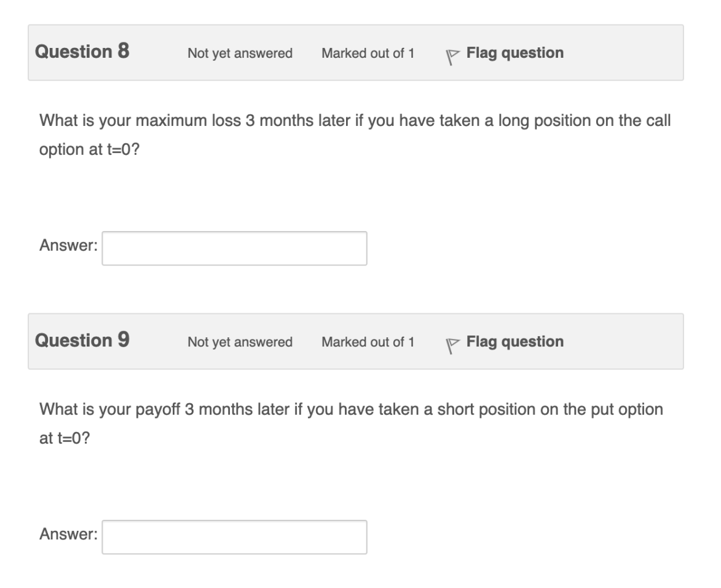The image size is (721, 588).
Task: Select the flag pennant symbol in Question 8 header
Action: 452,53
